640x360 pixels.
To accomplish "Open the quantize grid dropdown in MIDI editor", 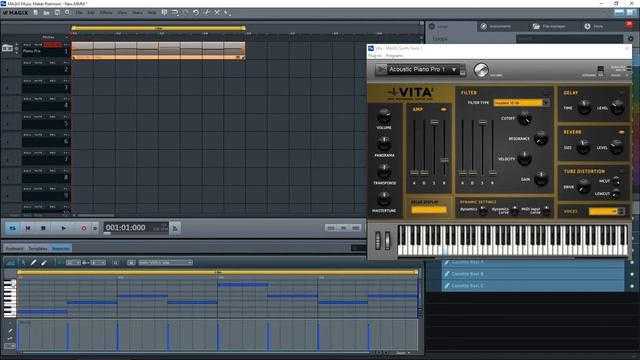I will 73,262.
